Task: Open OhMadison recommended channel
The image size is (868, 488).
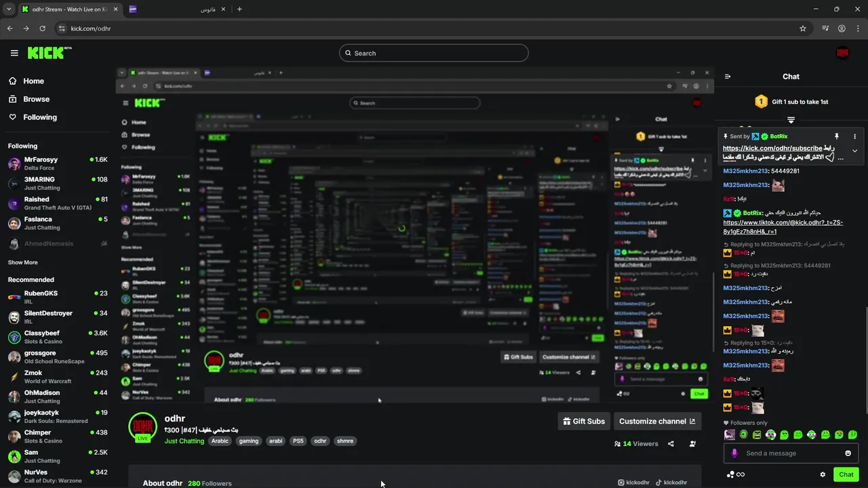Action: (58, 396)
